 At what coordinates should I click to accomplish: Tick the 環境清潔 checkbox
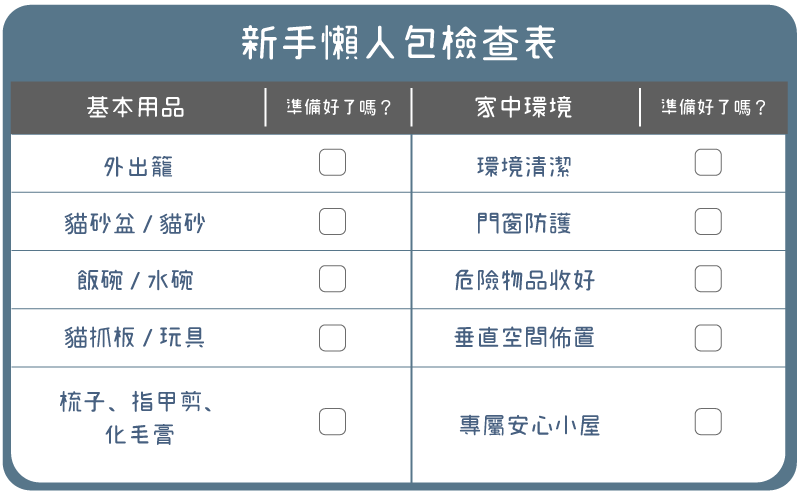[x=707, y=162]
